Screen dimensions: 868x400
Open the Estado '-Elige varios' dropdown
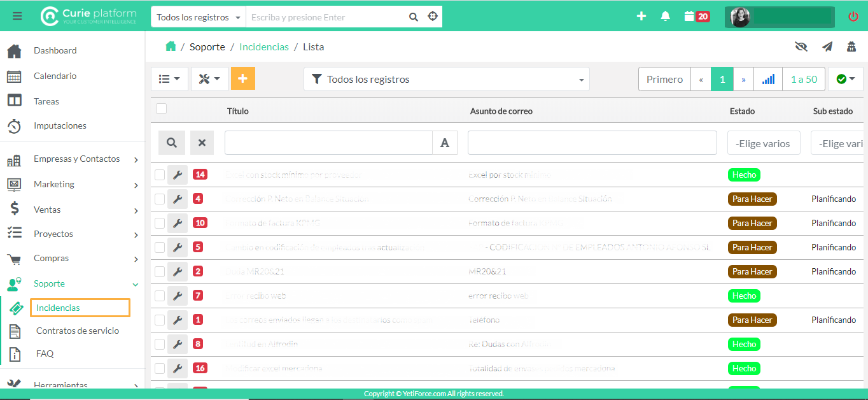pos(762,143)
